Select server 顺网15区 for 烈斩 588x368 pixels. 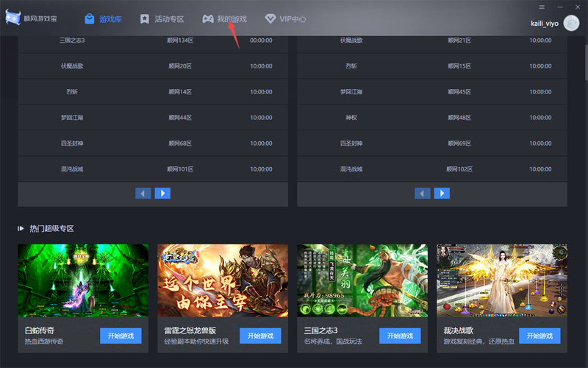click(x=459, y=66)
